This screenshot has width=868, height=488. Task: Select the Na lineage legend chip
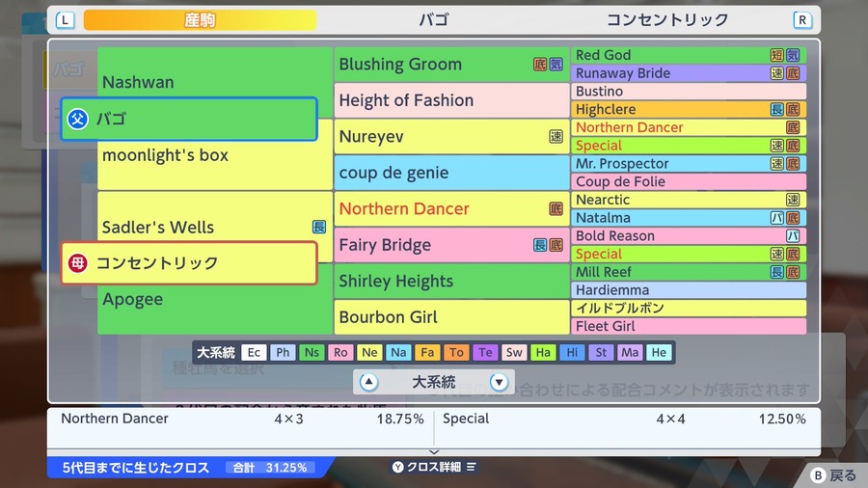point(398,352)
